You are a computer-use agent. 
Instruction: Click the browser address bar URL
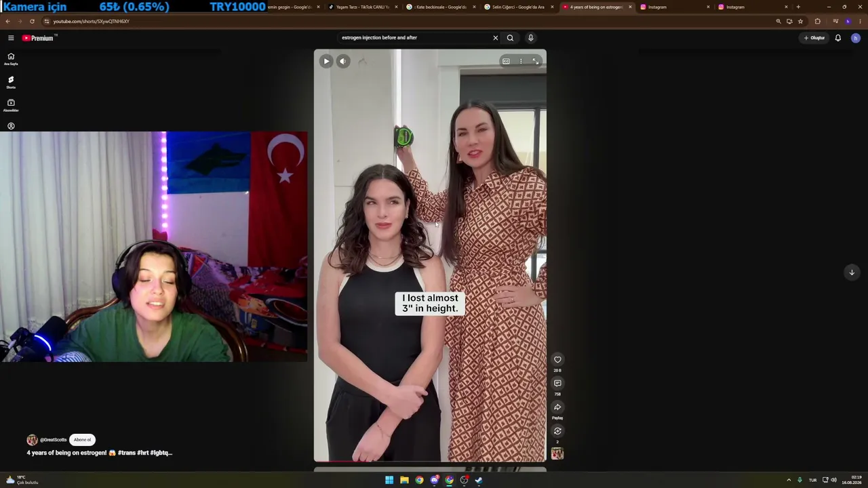tap(91, 21)
